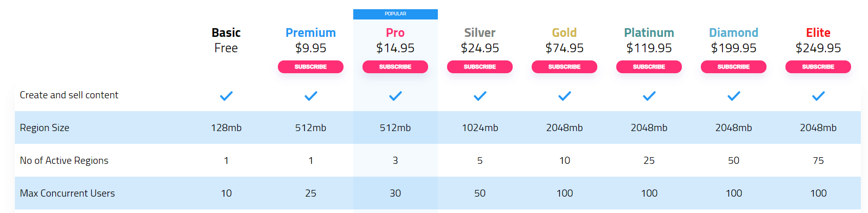
Task: Click the Gold column checkmark icon
Action: [x=564, y=96]
